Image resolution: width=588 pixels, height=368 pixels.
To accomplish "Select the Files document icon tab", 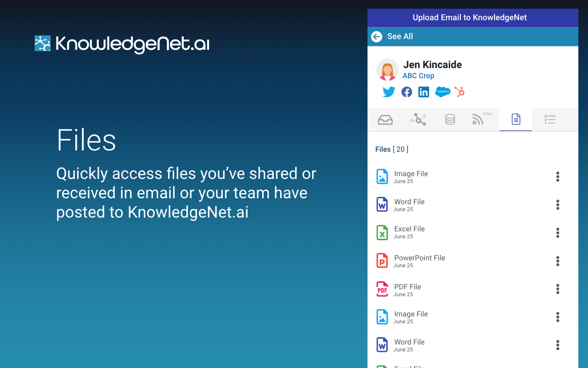I will [x=515, y=120].
